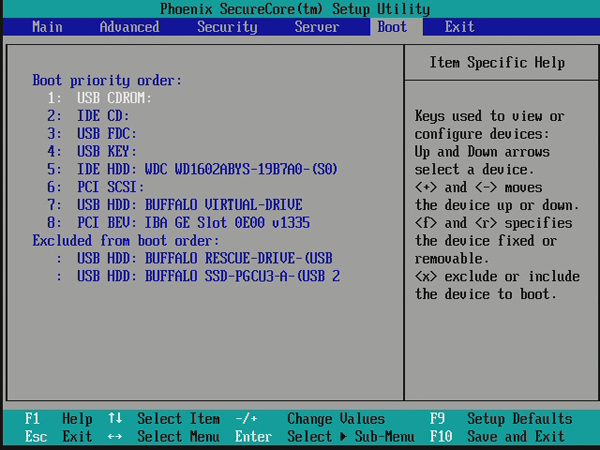Select IDE HDD WDC WD1602ABYS entry
The width and height of the screenshot is (600, 450).
pyautogui.click(x=192, y=169)
